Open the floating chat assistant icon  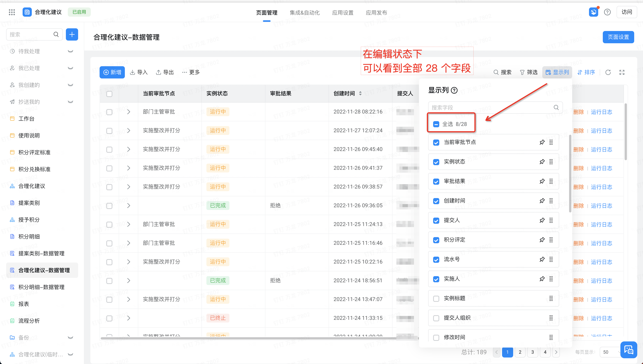pyautogui.click(x=628, y=349)
